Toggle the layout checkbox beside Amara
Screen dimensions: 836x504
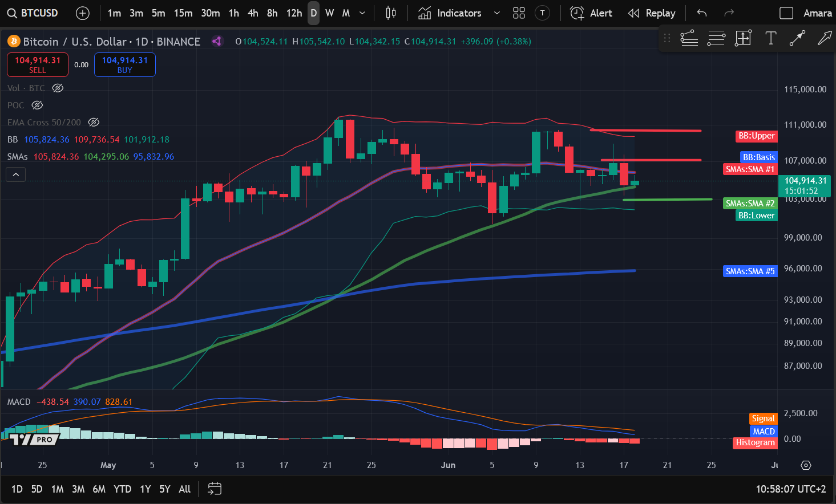coord(786,13)
